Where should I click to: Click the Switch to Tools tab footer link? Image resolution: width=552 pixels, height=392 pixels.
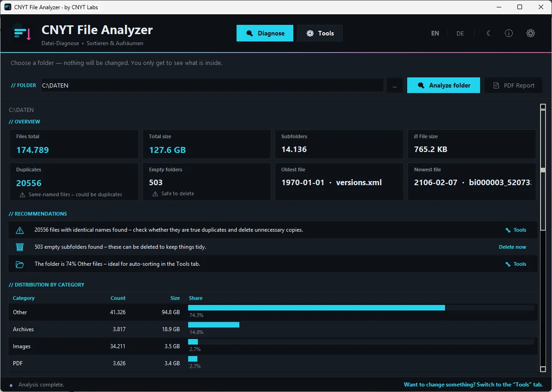473,385
